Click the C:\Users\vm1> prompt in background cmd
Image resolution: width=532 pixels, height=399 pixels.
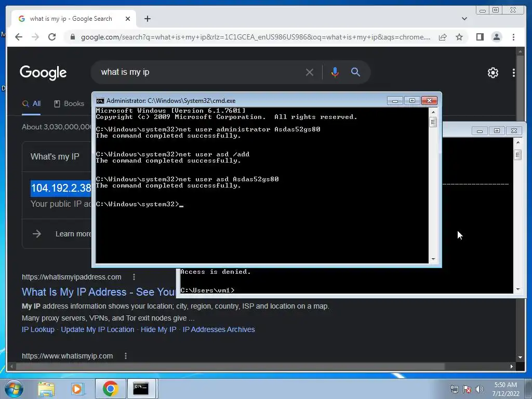click(207, 290)
